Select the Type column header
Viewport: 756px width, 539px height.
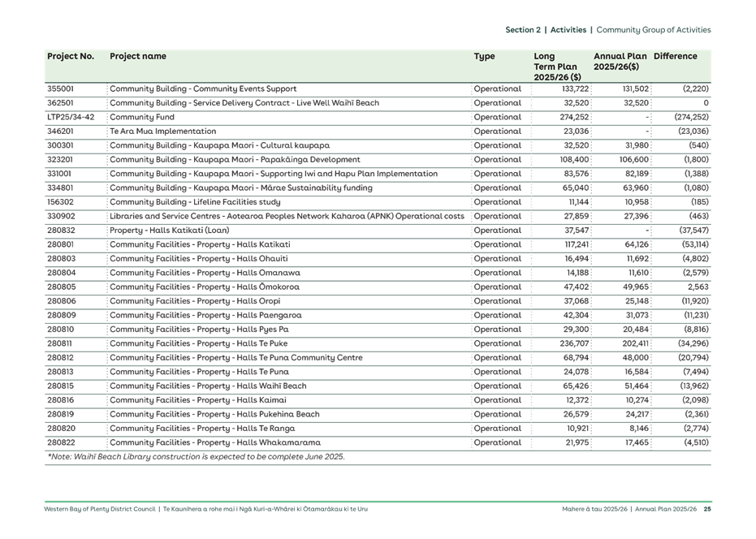point(483,56)
